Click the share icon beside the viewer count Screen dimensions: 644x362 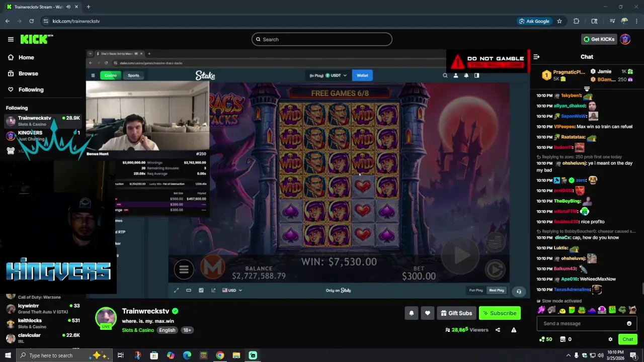[498, 330]
